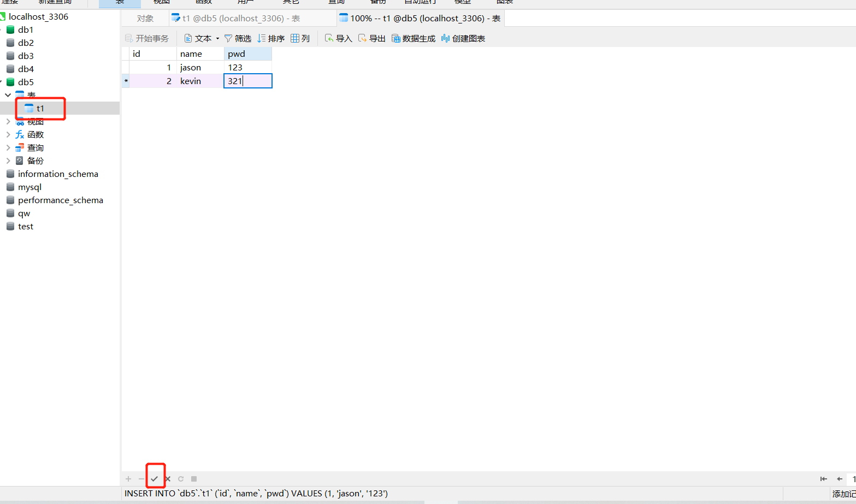Select the db5 database

tap(26, 82)
